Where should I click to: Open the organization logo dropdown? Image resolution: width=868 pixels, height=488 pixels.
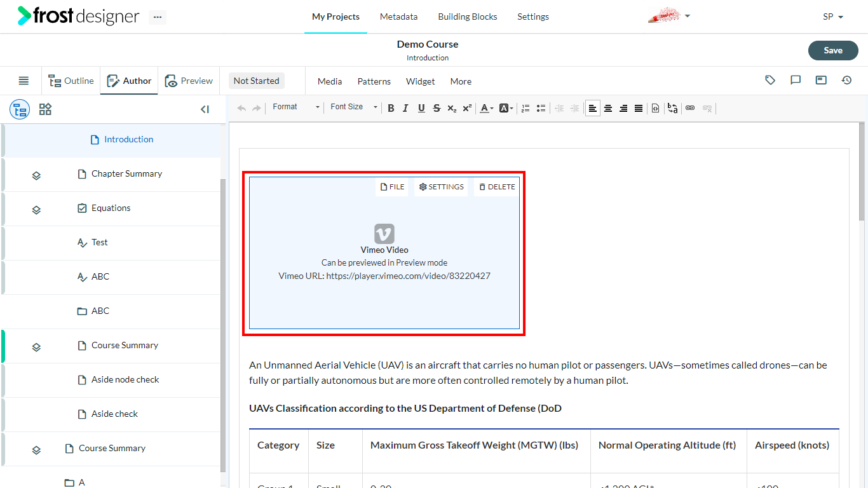tap(669, 16)
